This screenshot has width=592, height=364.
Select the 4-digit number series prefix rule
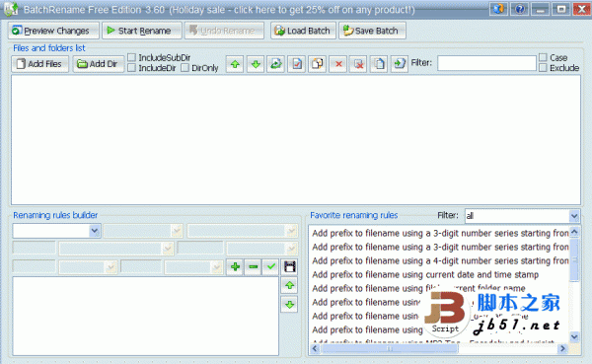[x=441, y=261]
